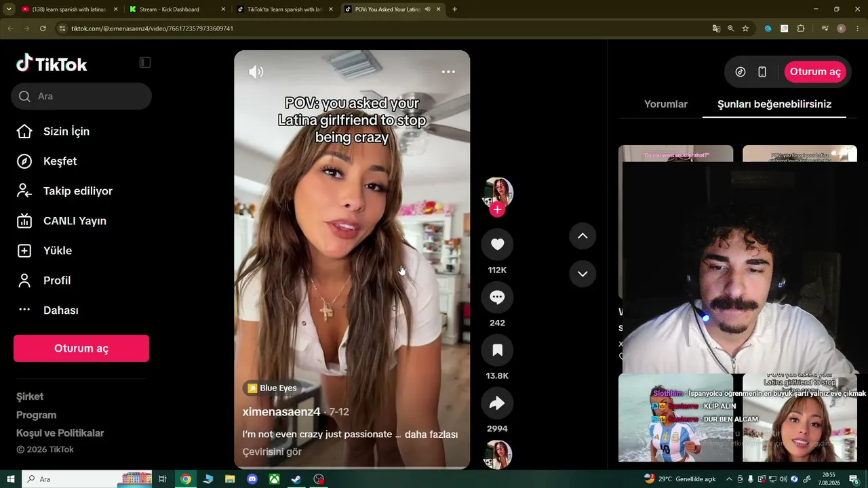Click the Windows taskbar search box
This screenshot has height=488, width=868.
[88, 479]
